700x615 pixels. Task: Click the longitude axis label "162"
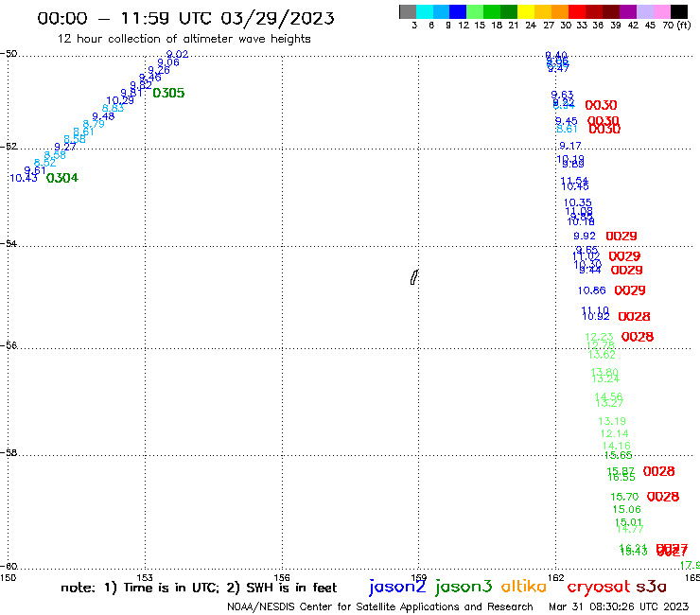pyautogui.click(x=556, y=577)
